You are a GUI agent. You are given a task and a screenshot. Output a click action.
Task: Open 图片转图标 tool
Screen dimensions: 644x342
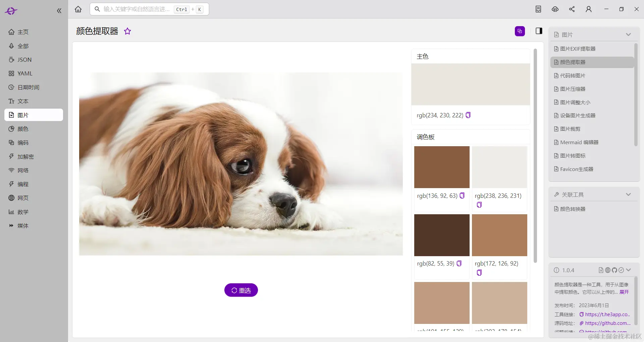(x=592, y=156)
